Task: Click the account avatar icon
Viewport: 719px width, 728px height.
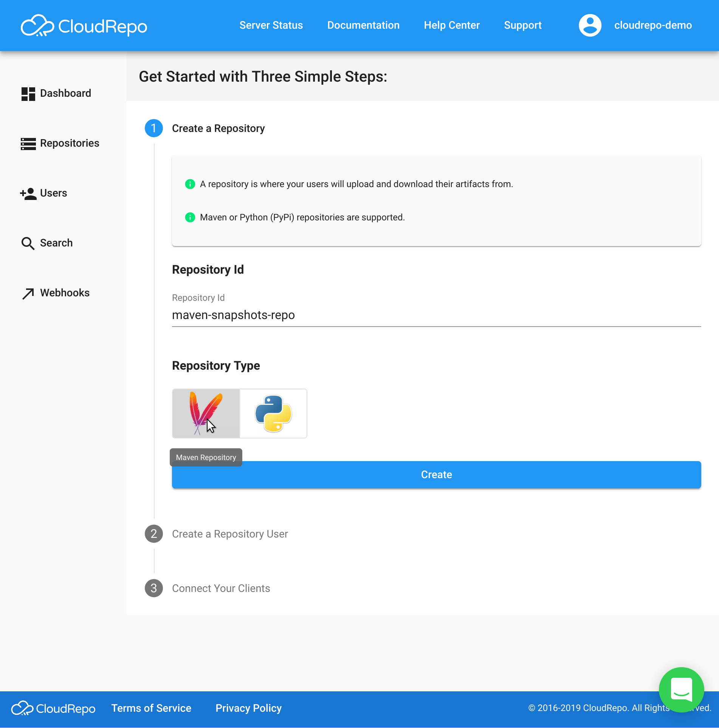Action: (590, 25)
